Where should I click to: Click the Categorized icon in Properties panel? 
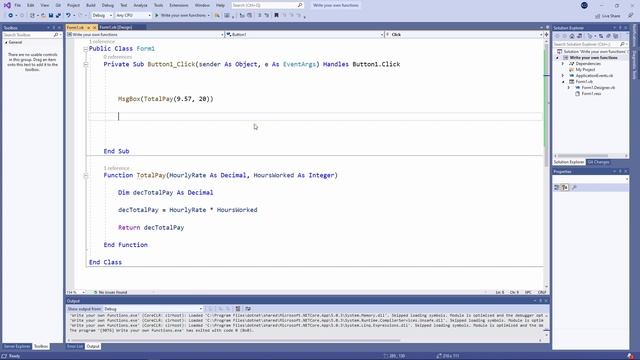[x=557, y=187]
